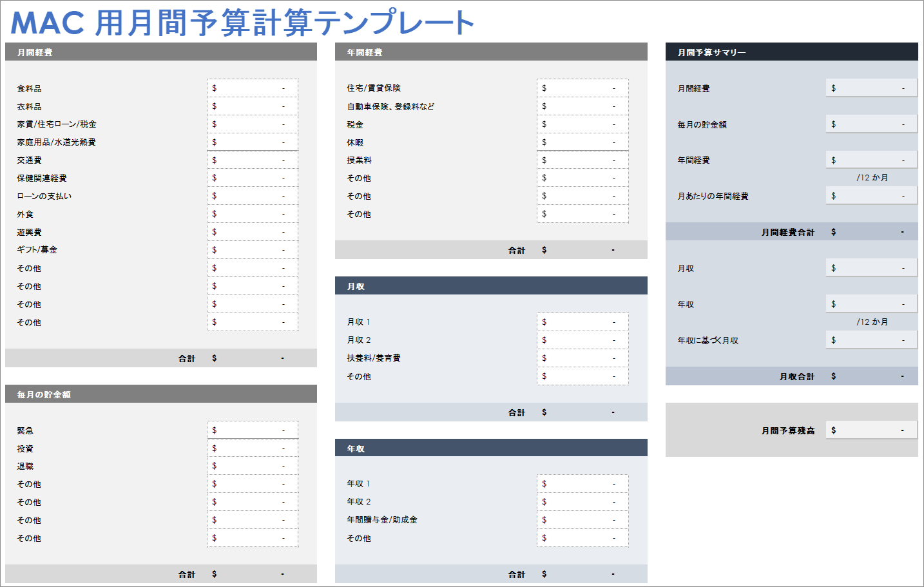Click the 自動車保険、登録料など amount cell
Screen dimensions: 924x587
pyautogui.click(x=582, y=106)
